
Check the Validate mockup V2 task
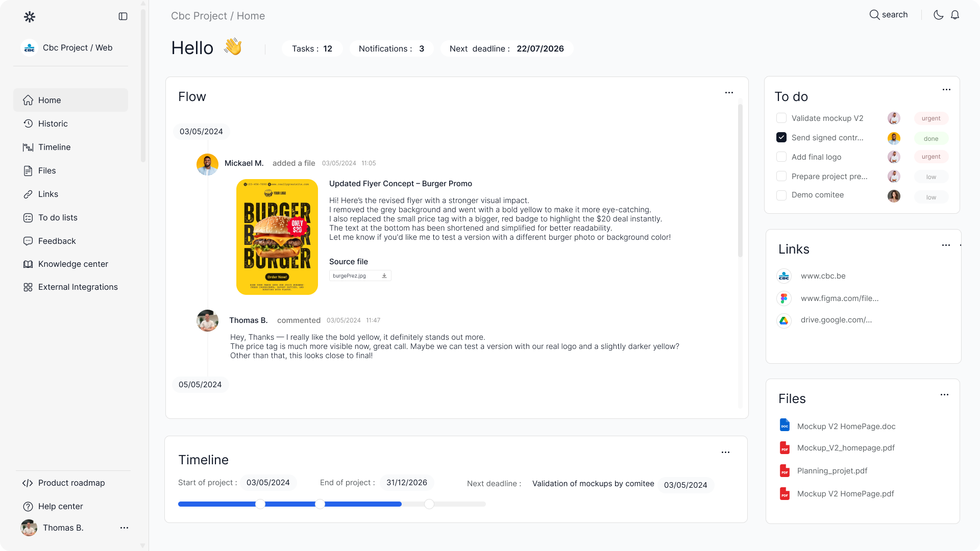coord(781,118)
